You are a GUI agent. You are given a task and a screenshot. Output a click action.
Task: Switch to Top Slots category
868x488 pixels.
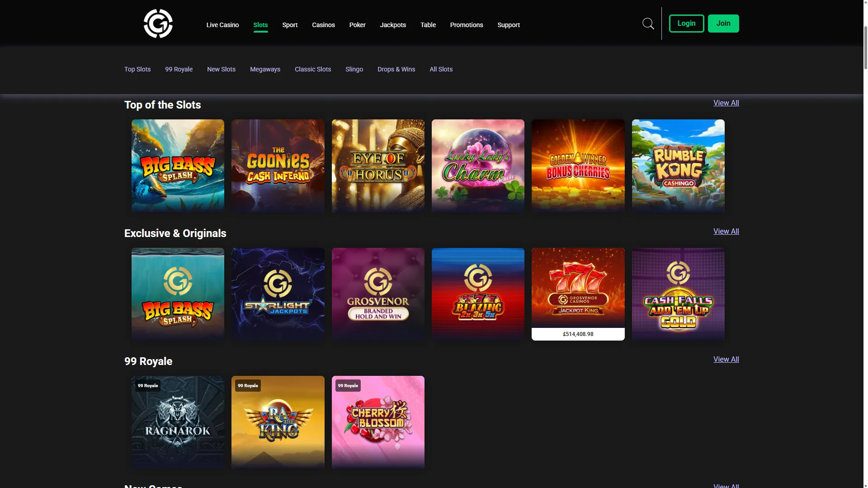pos(137,69)
